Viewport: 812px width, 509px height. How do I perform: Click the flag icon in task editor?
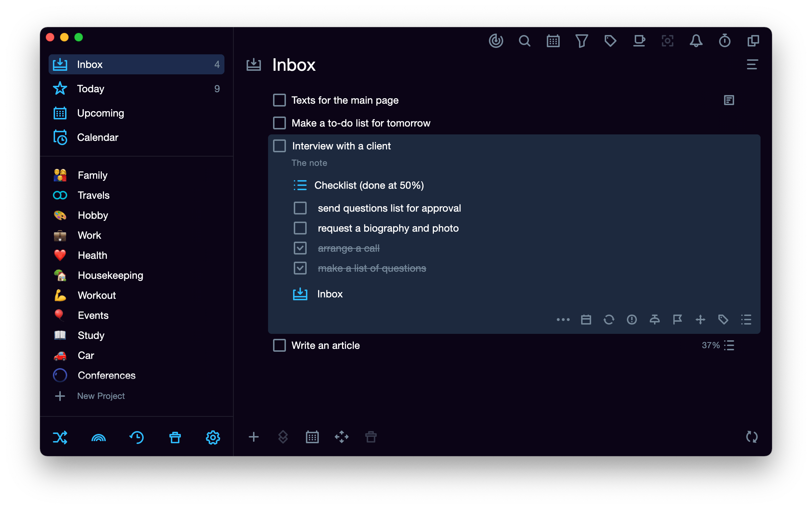point(677,320)
